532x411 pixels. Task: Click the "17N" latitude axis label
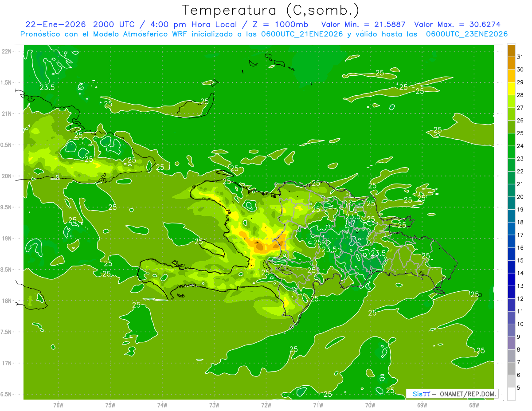pyautogui.click(x=7, y=363)
